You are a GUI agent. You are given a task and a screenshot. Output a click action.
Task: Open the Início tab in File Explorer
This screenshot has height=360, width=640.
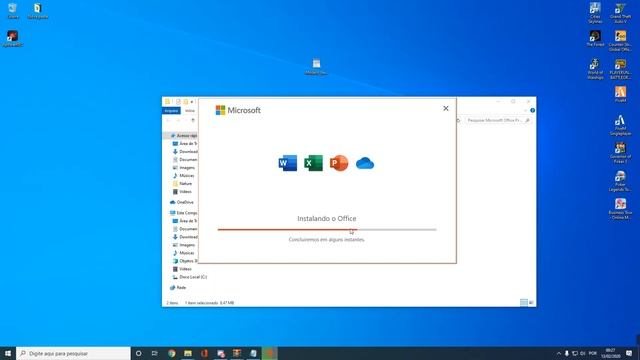click(190, 111)
